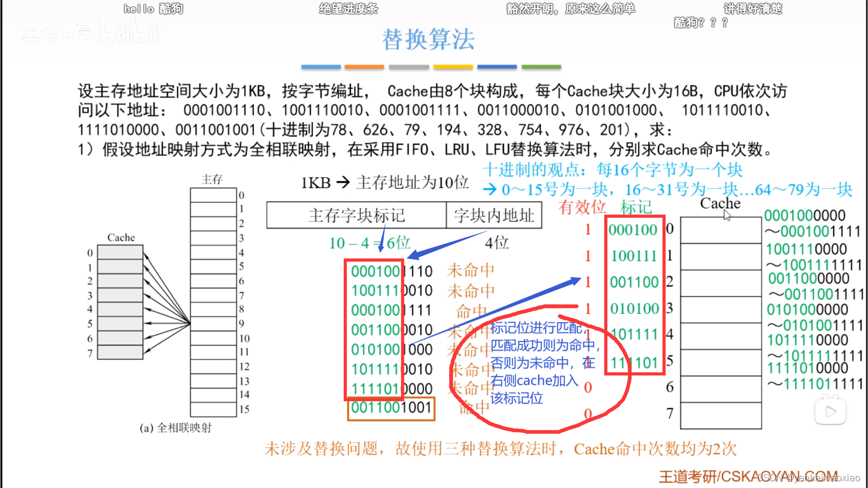Screen dimensions: 868x488
Task: Click the red 标记 column header
Action: pos(636,207)
